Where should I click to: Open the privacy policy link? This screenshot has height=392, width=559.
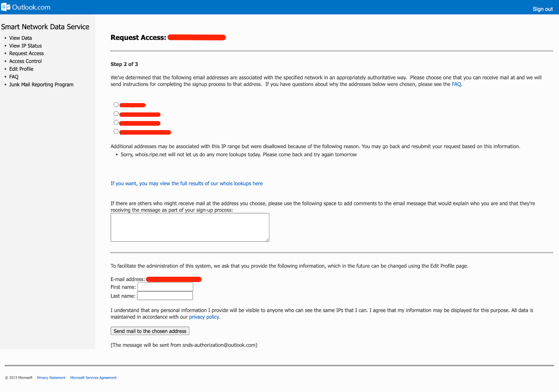204,317
